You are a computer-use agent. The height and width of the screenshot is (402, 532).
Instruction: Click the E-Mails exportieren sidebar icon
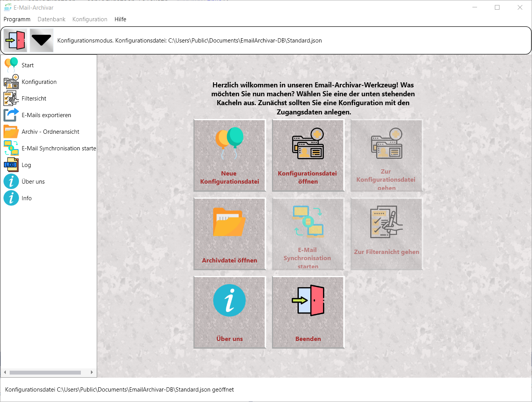pos(11,115)
